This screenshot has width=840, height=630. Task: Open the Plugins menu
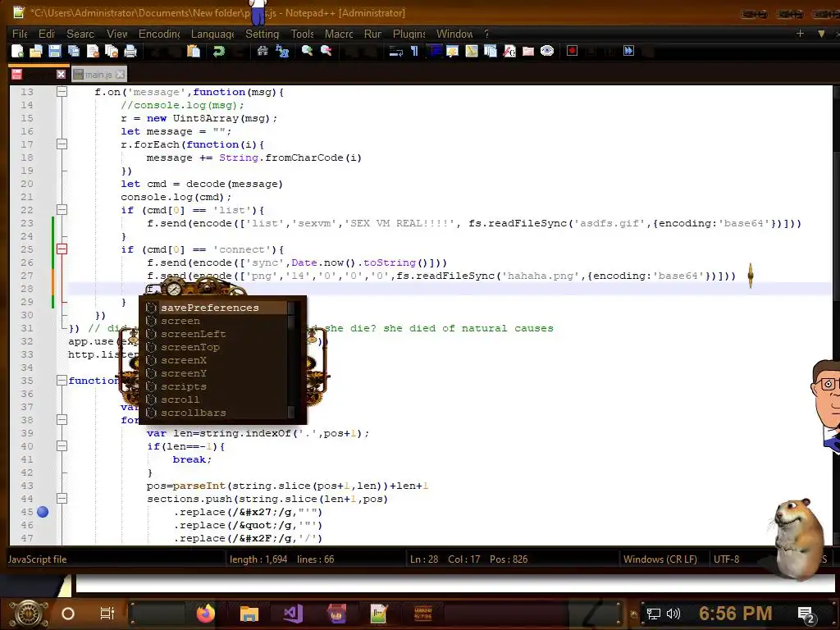tap(409, 34)
